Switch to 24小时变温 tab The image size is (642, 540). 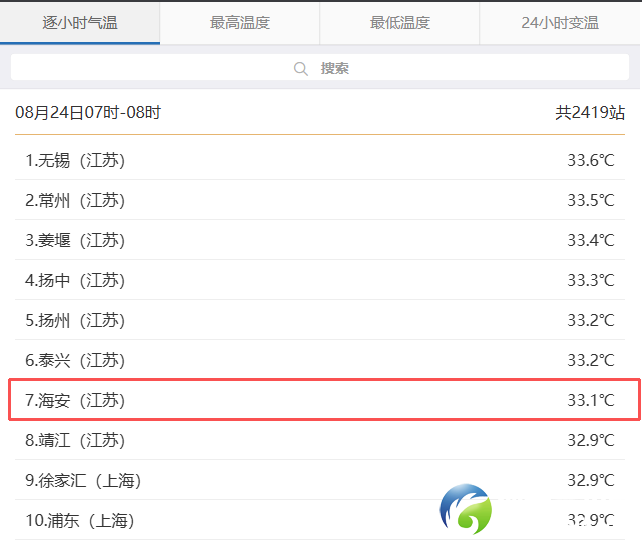click(560, 23)
